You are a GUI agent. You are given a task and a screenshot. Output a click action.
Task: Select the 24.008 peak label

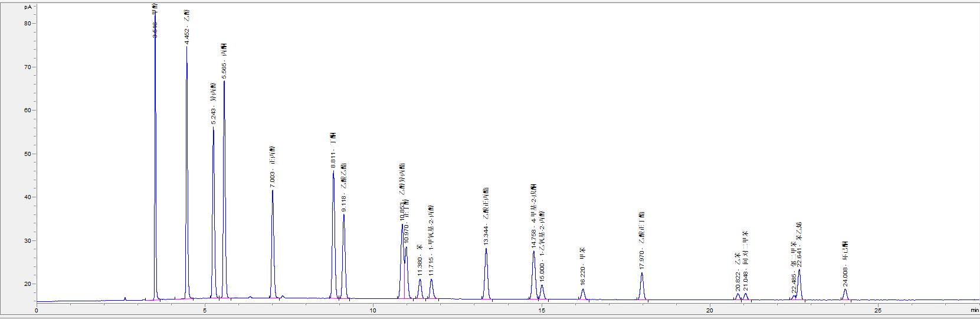845,263
